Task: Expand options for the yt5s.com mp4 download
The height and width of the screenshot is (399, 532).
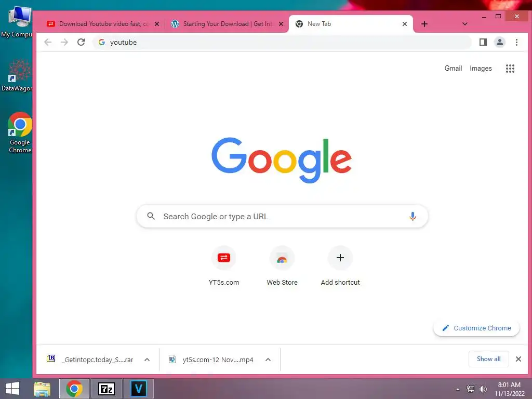Action: coord(268,360)
